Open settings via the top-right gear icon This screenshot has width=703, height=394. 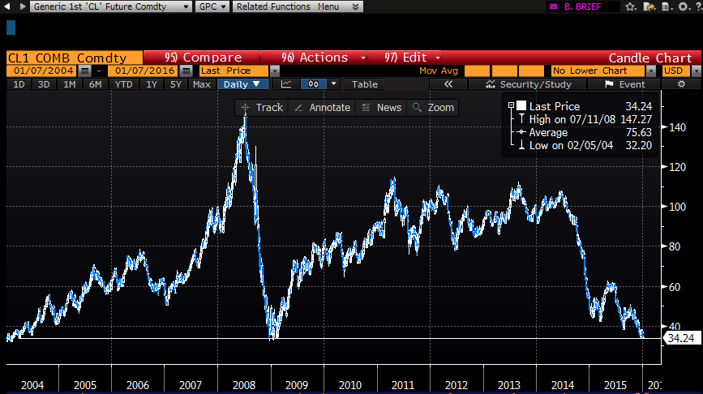click(x=683, y=7)
